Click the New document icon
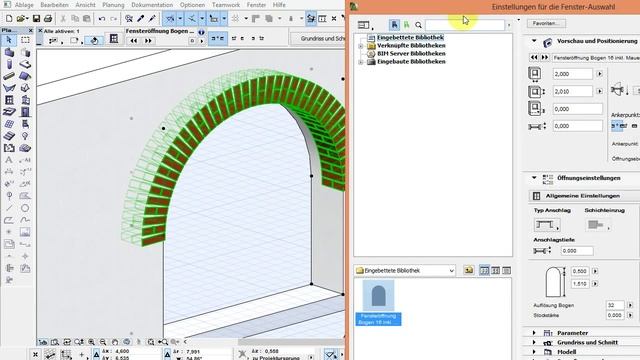 (9, 18)
